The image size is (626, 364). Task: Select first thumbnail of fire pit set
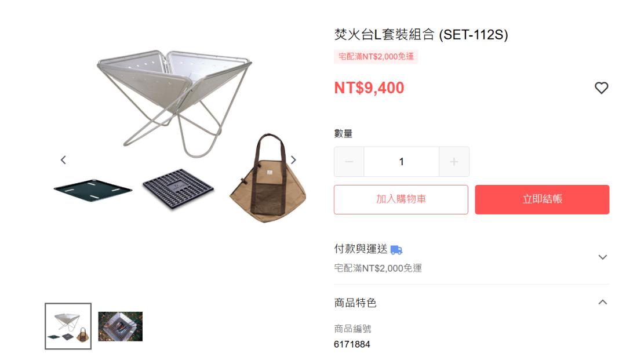click(x=68, y=326)
